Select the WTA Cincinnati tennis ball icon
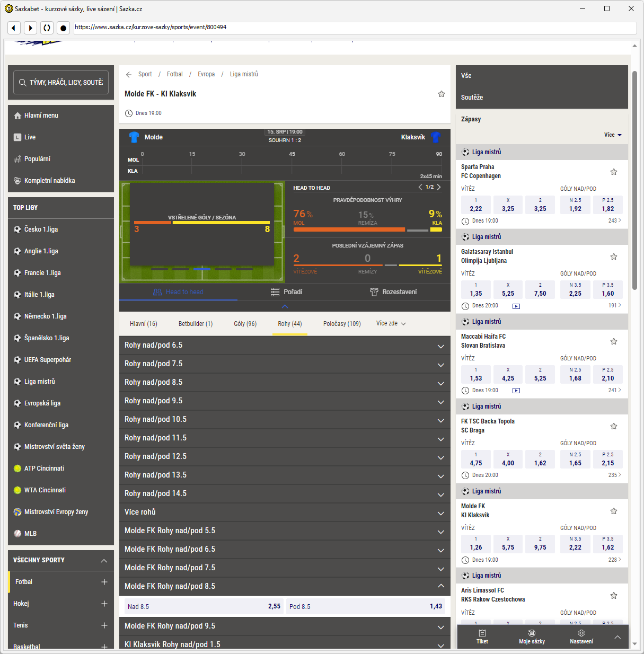The height and width of the screenshot is (654, 644). pyautogui.click(x=17, y=490)
